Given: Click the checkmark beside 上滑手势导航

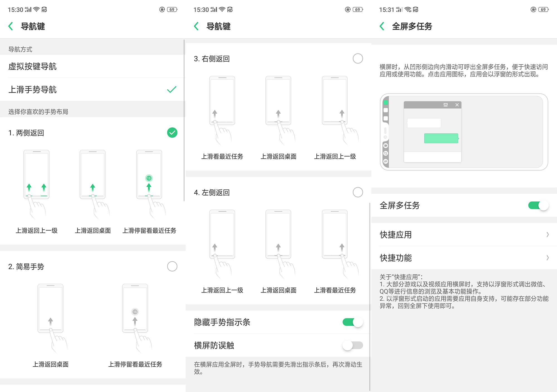Looking at the screenshot, I should point(172,90).
